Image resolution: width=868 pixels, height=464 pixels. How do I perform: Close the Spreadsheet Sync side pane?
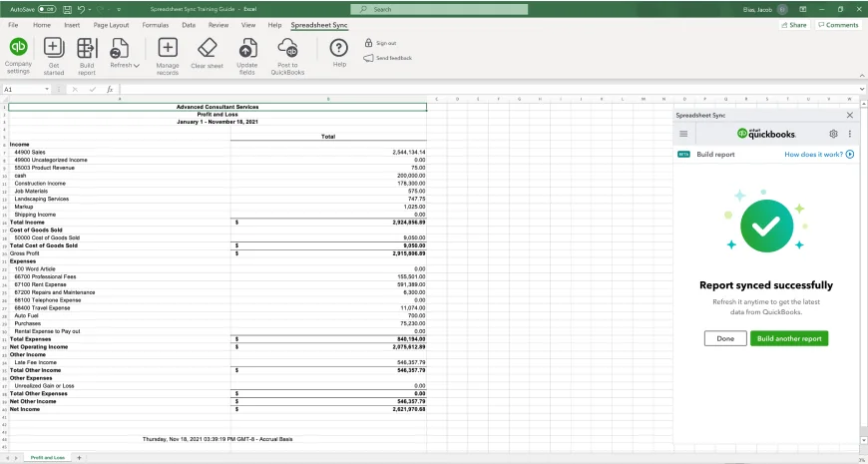click(850, 115)
